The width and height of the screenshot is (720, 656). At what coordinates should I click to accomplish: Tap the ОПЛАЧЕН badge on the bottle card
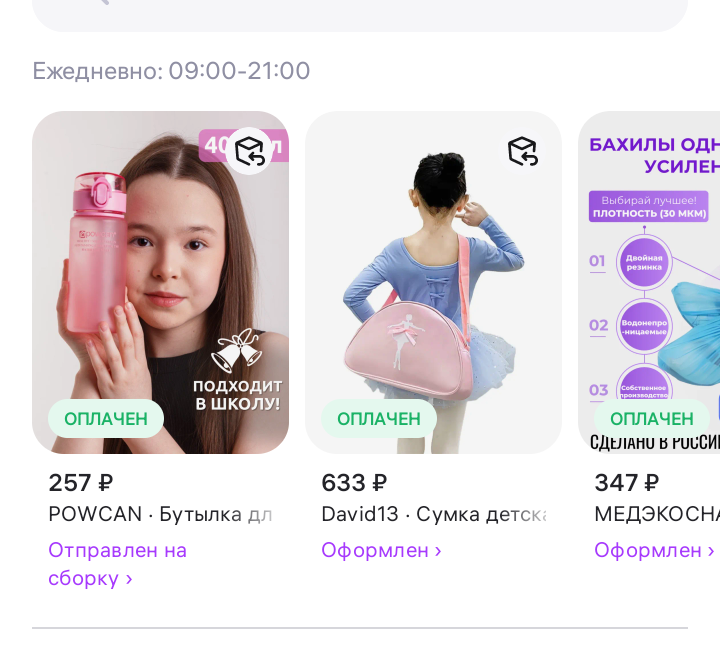tap(106, 419)
